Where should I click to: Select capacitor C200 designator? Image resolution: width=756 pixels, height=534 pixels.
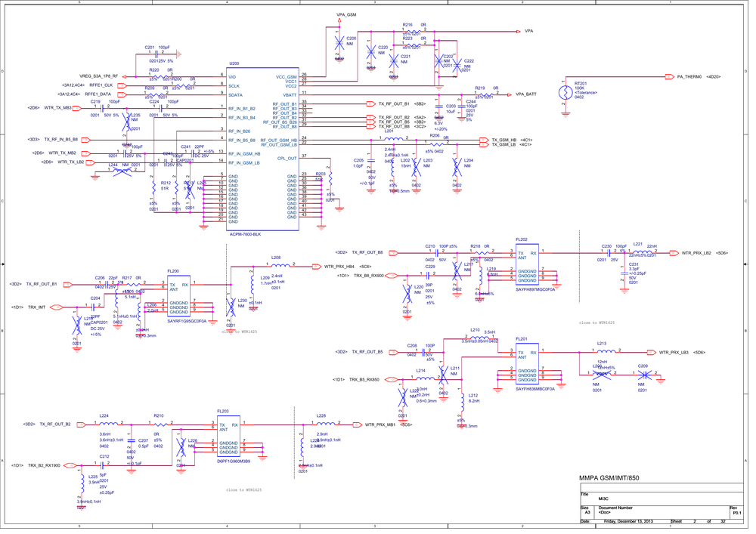click(x=352, y=38)
